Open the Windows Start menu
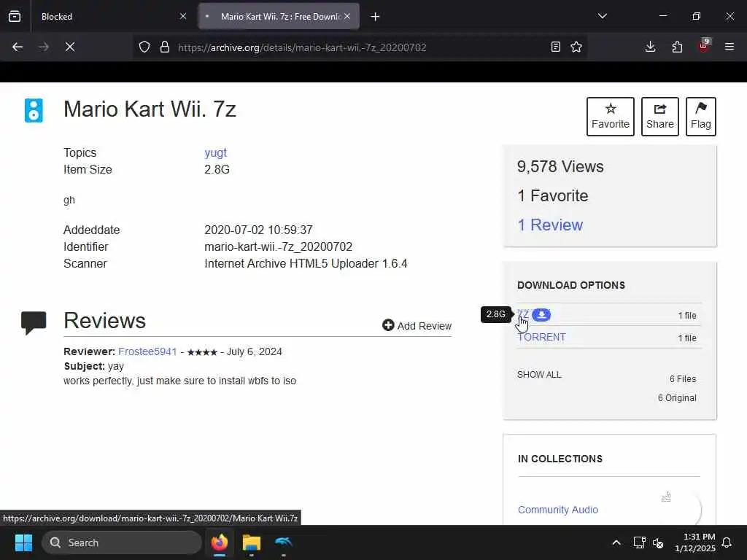Screen dimensions: 747x560 coord(23,542)
